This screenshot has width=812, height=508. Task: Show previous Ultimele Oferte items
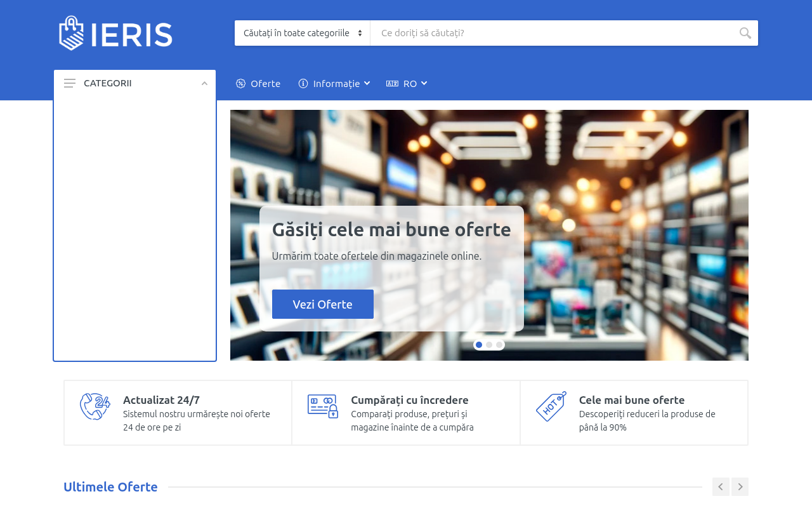(721, 486)
